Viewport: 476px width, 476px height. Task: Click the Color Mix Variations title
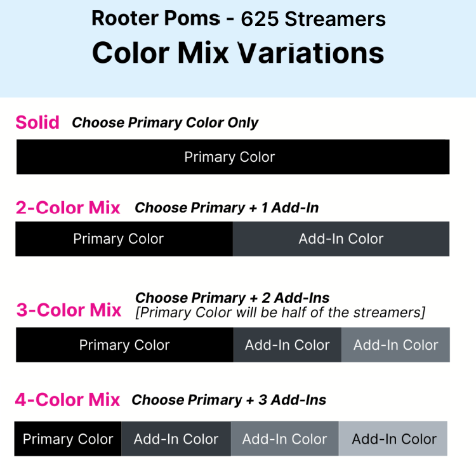click(x=238, y=53)
